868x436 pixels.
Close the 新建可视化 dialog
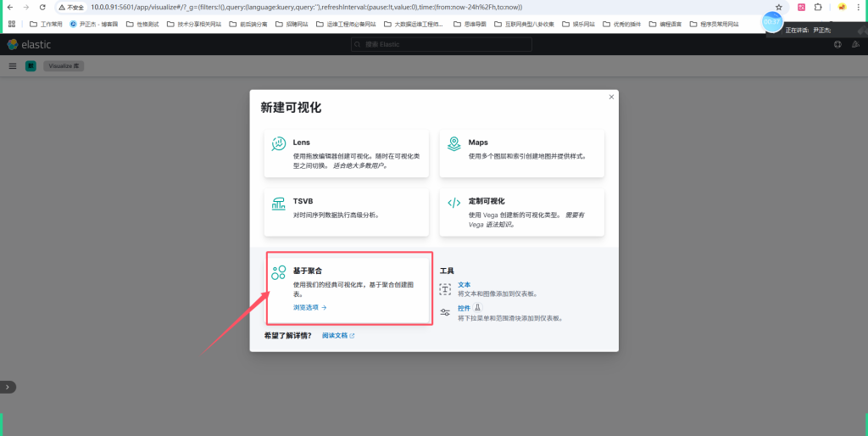pos(611,98)
